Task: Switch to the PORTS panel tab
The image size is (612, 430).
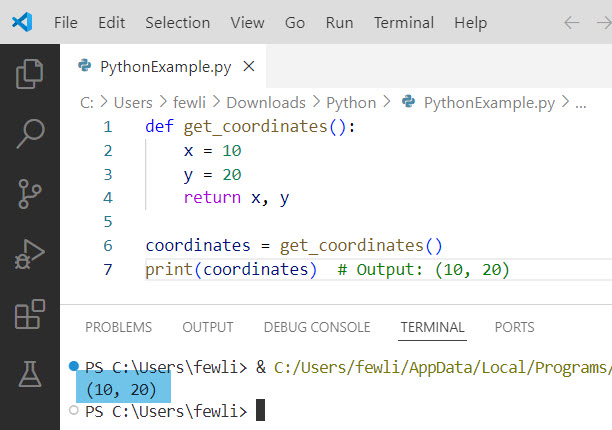Action: click(514, 327)
